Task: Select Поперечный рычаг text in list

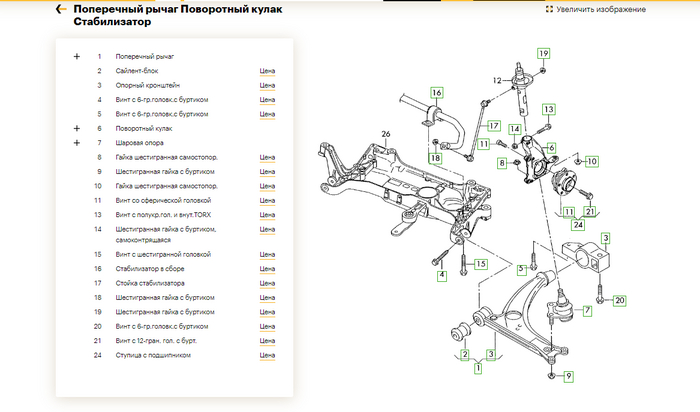Action: (x=145, y=57)
